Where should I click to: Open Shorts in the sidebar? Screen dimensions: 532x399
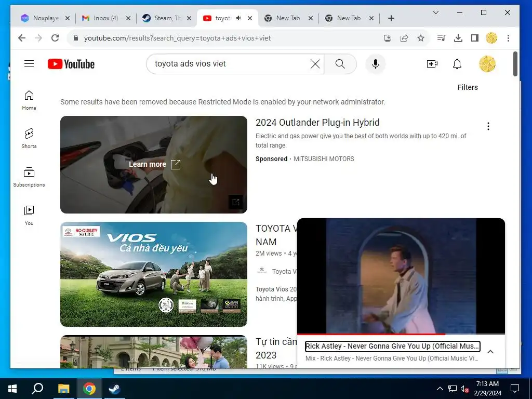29,139
